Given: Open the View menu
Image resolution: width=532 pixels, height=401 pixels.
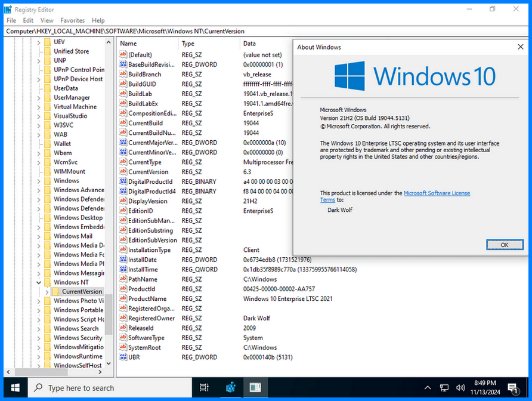Looking at the screenshot, I should [x=47, y=20].
